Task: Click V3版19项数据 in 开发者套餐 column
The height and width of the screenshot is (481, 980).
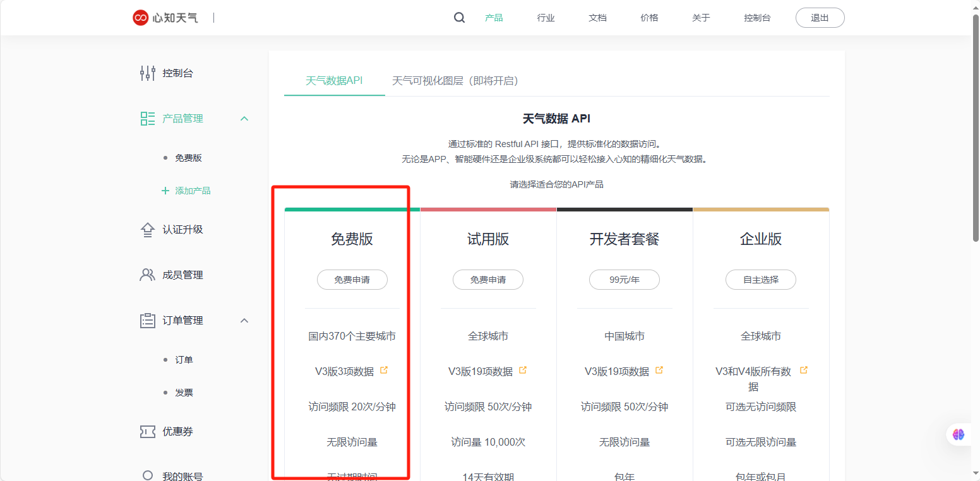Action: click(x=617, y=372)
